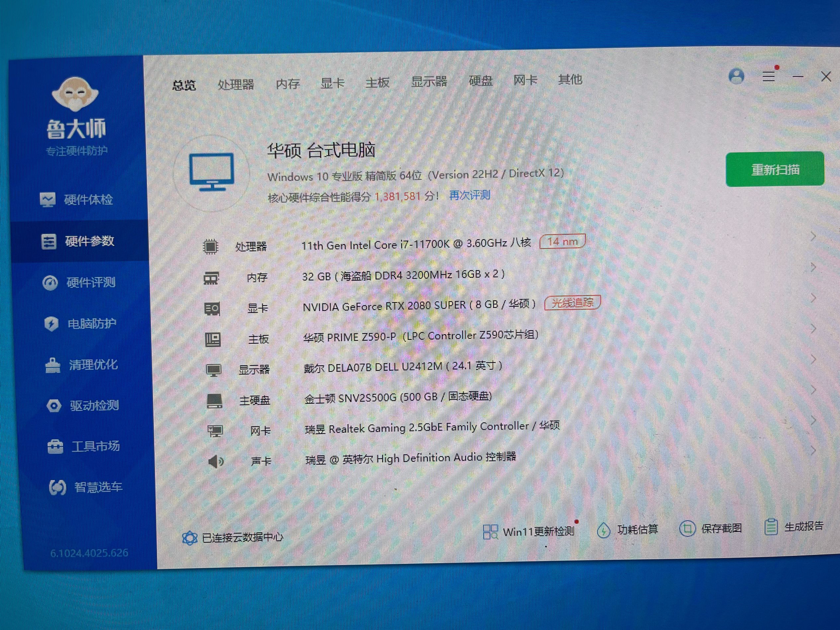Open 清理优化 cleanup section
This screenshot has height=630, width=840.
[81, 365]
